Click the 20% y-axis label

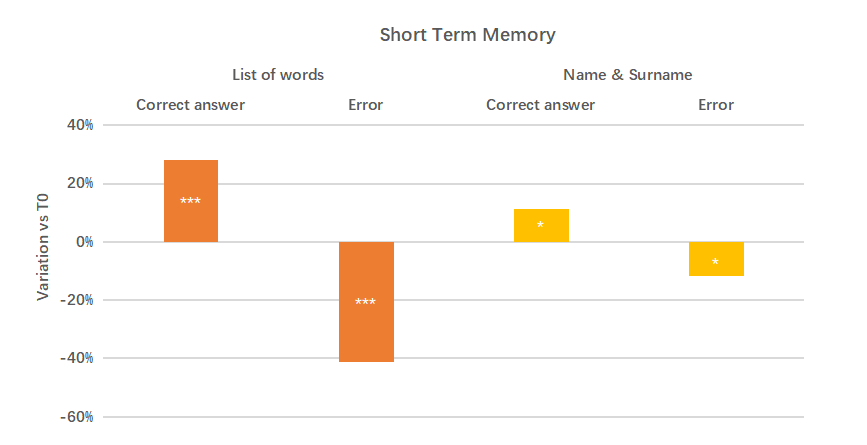80,184
